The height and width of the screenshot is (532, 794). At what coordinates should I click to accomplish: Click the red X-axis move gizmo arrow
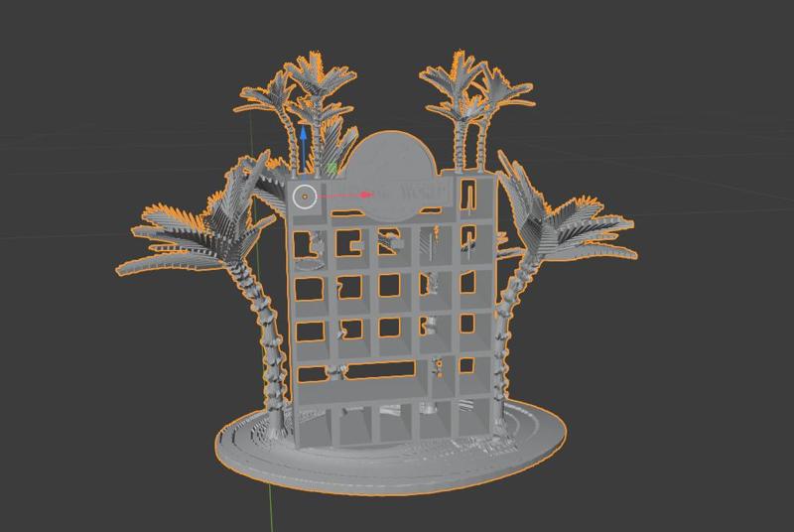[x=366, y=195]
